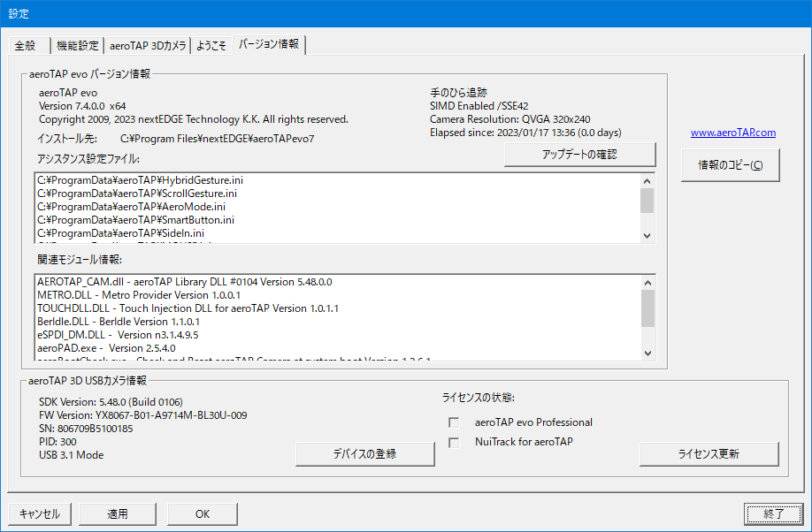This screenshot has width=812, height=532.
Task: Click scrollbar thumb in settings files list
Action: [x=647, y=201]
